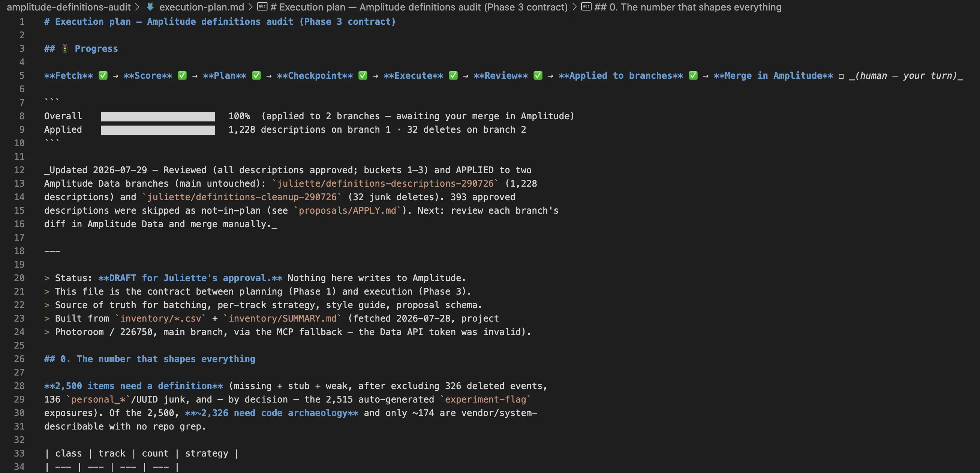This screenshot has height=473, width=980.
Task: Click the bold '2,500 items need a definition' text
Action: tap(133, 386)
